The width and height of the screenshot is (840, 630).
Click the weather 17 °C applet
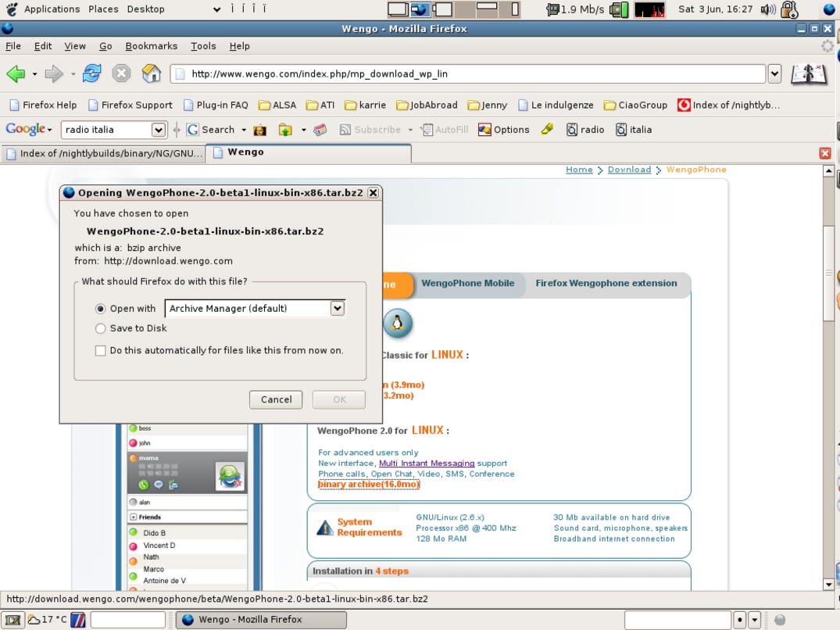[47, 620]
